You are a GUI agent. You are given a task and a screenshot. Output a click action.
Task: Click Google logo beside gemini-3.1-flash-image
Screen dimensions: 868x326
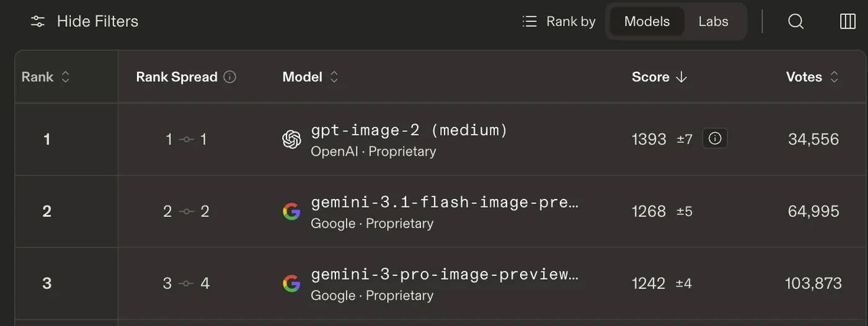(x=291, y=212)
